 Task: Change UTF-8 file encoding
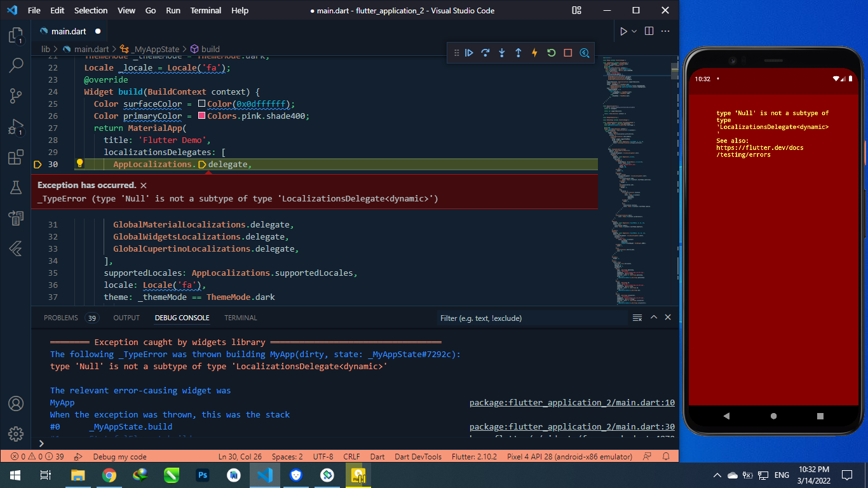[323, 456]
